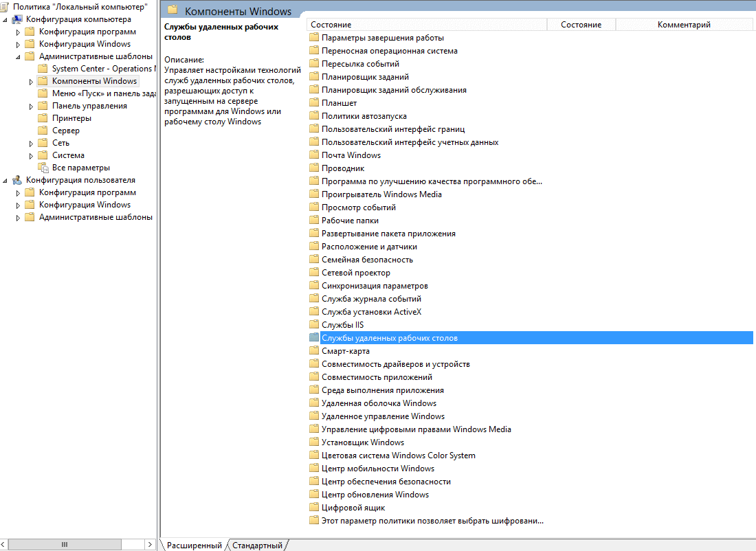Switch to the Расширенный tab
756x551 pixels.
click(194, 546)
